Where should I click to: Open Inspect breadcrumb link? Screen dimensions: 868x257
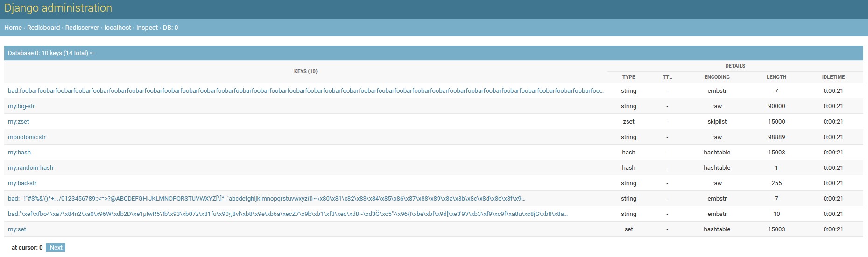click(147, 28)
